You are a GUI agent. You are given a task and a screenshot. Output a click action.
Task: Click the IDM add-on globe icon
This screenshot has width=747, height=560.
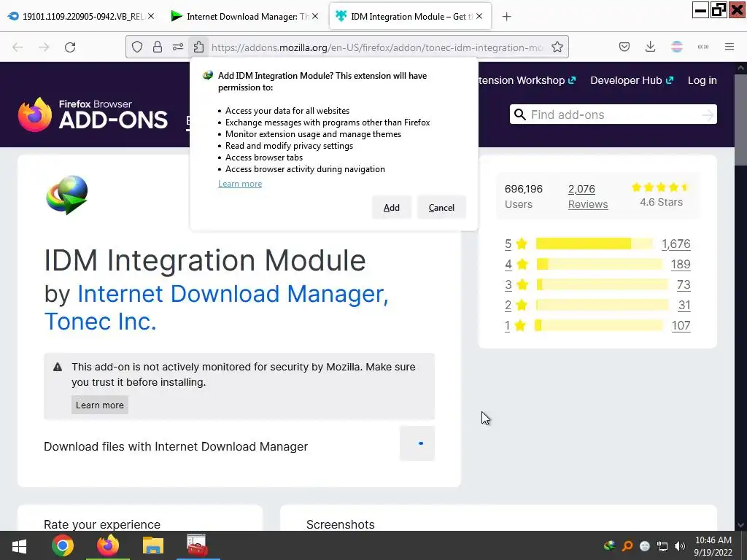coord(66,195)
